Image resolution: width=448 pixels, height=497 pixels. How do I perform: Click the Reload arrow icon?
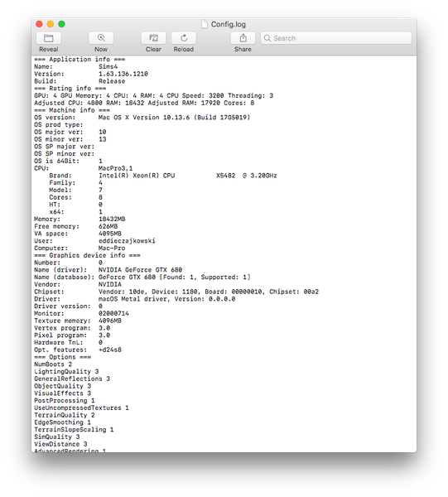pyautogui.click(x=184, y=38)
